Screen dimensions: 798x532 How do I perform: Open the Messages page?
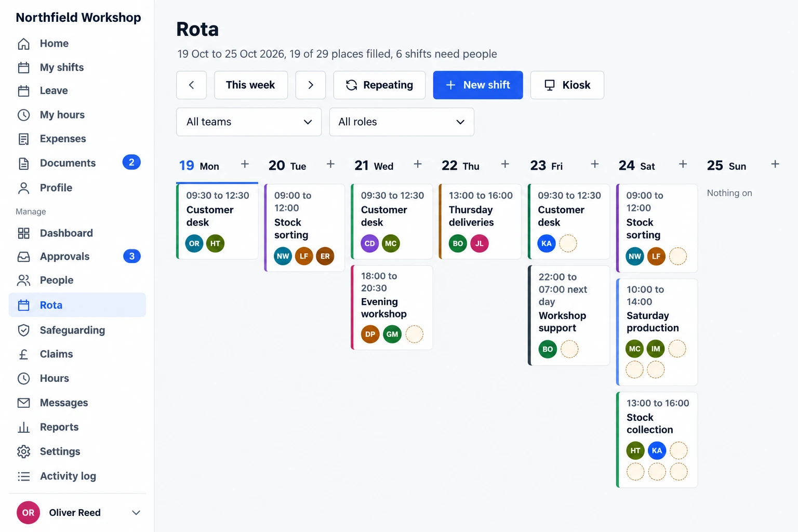click(x=77, y=403)
